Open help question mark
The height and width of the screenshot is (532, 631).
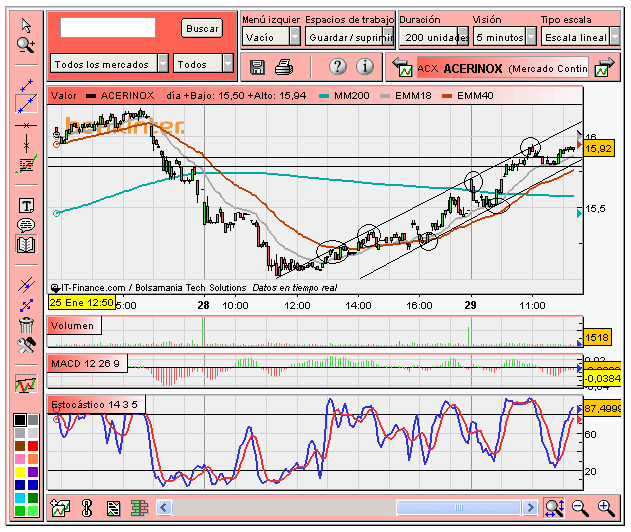pyautogui.click(x=338, y=66)
